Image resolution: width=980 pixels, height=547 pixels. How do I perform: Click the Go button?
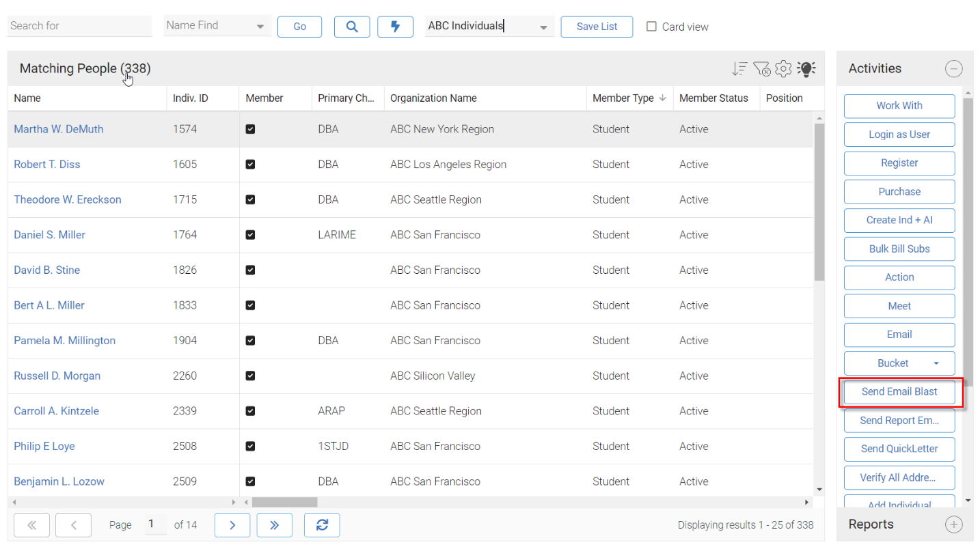click(299, 27)
